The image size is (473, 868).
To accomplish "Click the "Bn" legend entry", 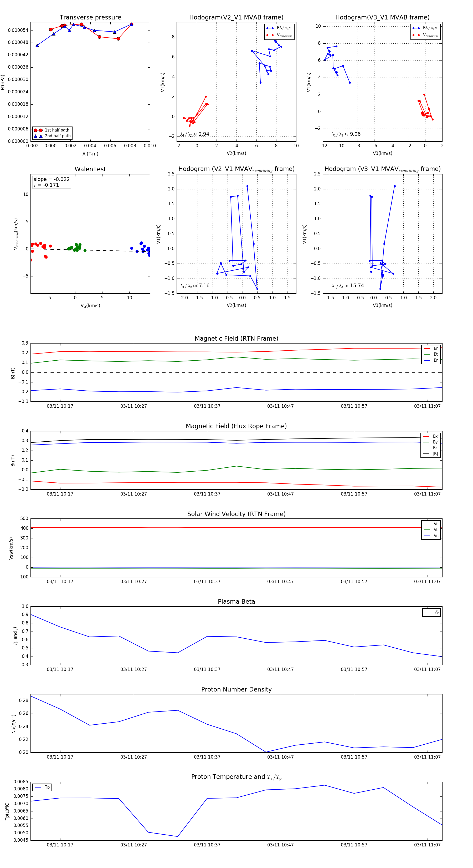I will [431, 360].
